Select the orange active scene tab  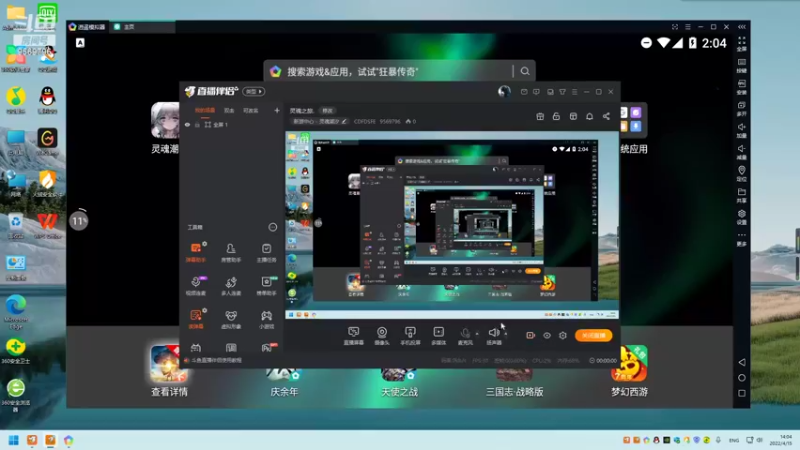(x=205, y=110)
